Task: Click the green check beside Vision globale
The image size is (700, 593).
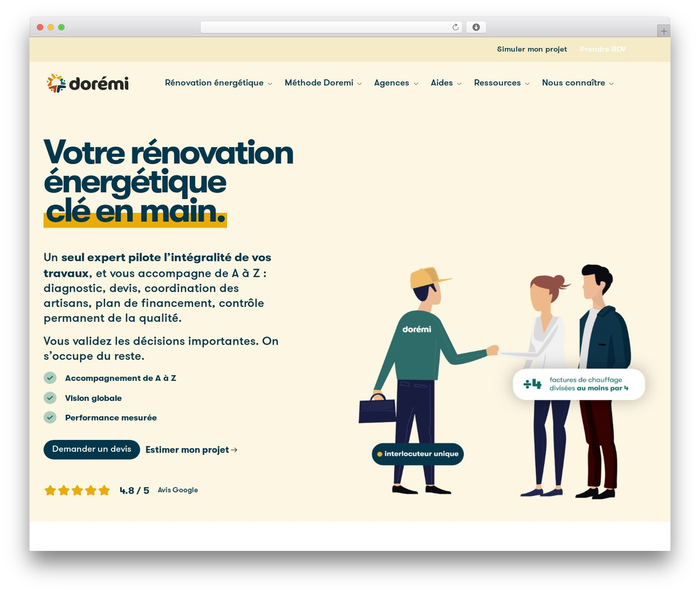Action: point(50,398)
